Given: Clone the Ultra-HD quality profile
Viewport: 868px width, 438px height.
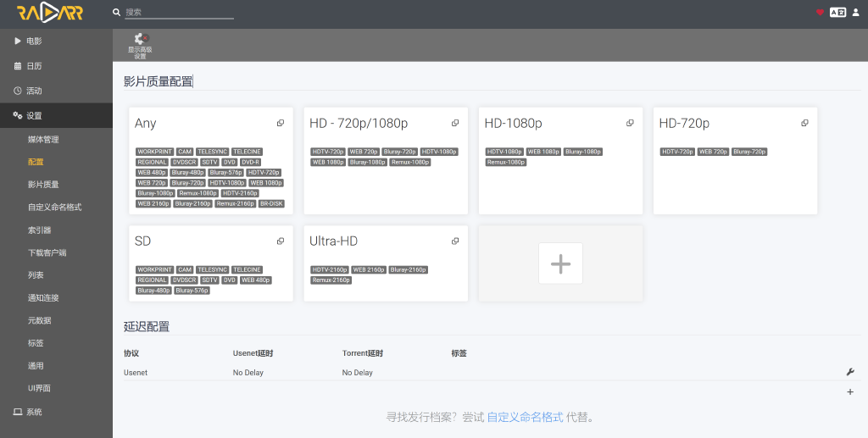Looking at the screenshot, I should pyautogui.click(x=455, y=241).
